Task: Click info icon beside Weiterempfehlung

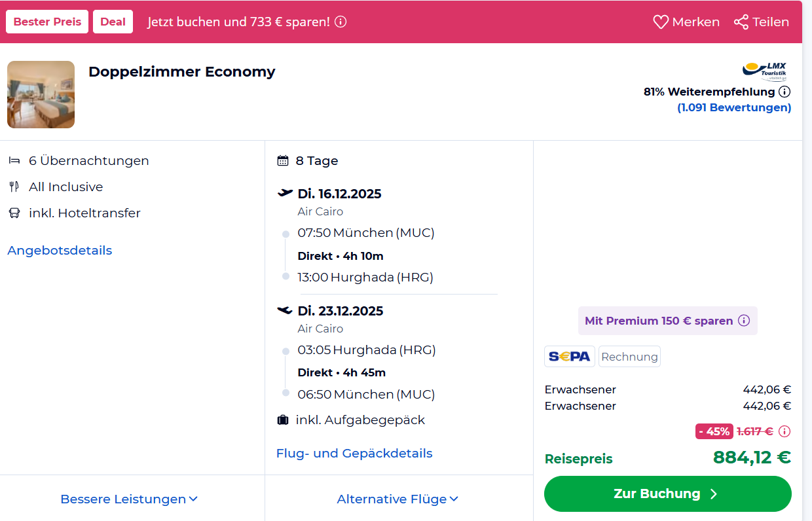Action: (x=784, y=92)
